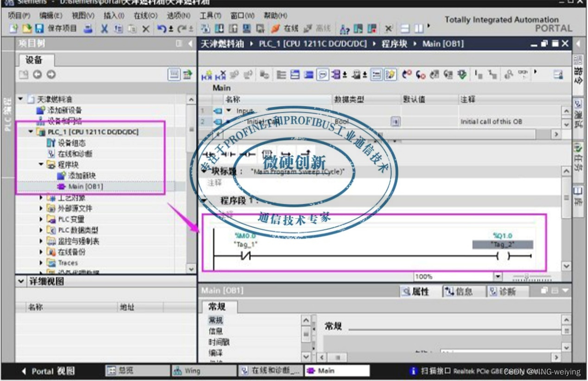
Task: Click the Accessible devices icon with question mark
Action: pos(345,29)
